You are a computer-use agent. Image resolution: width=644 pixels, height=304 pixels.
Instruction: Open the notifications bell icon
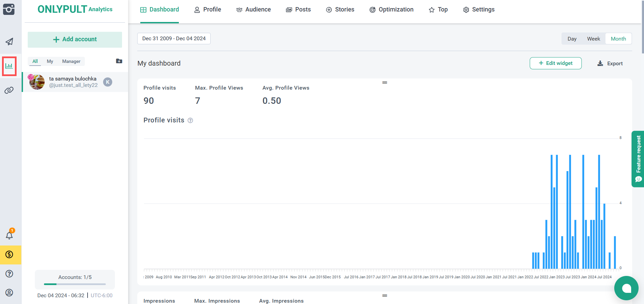click(9, 235)
